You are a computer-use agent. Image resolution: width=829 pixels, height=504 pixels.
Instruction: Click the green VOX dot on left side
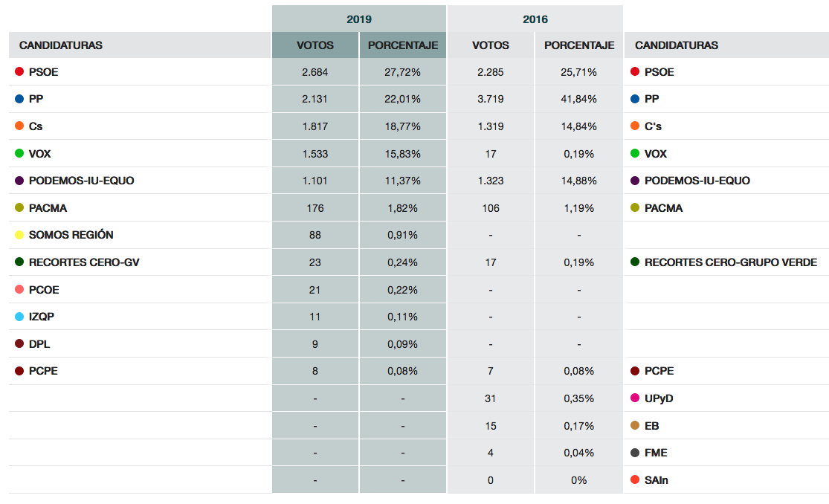[19, 154]
